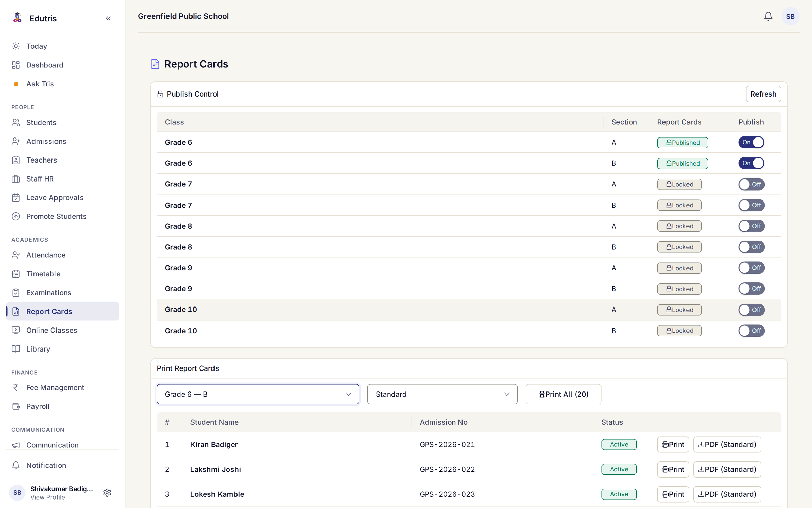Click the Staff HR briefcase icon
The width and height of the screenshot is (812, 508).
coord(16,179)
